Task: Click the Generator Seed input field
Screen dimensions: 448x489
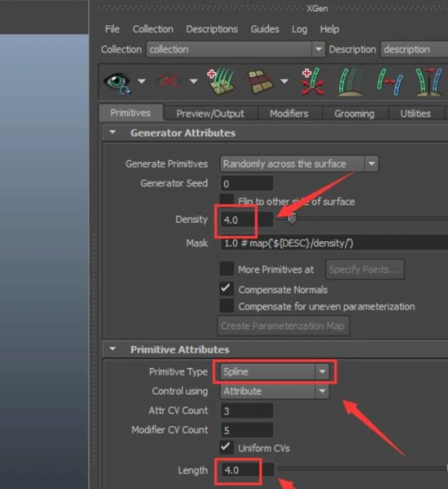Action: (x=247, y=184)
